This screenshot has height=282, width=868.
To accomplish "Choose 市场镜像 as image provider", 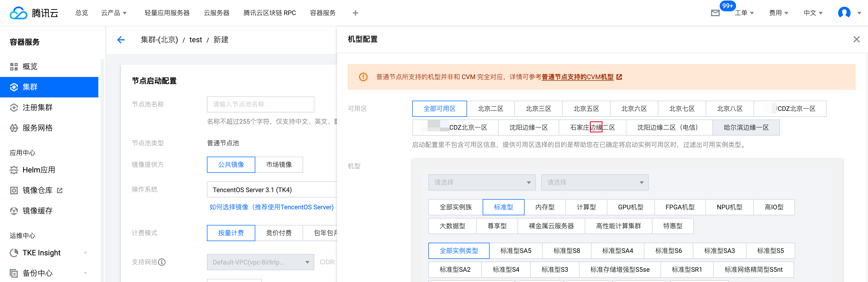I will point(279,165).
